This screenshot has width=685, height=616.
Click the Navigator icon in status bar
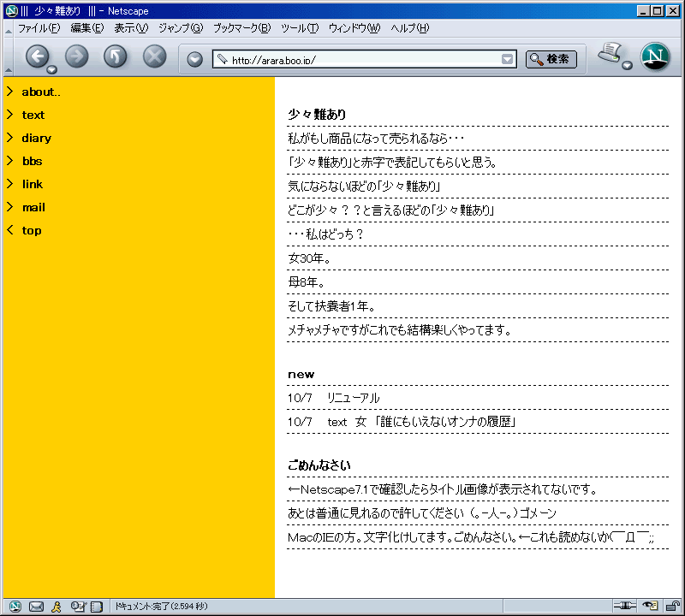pos(15,607)
